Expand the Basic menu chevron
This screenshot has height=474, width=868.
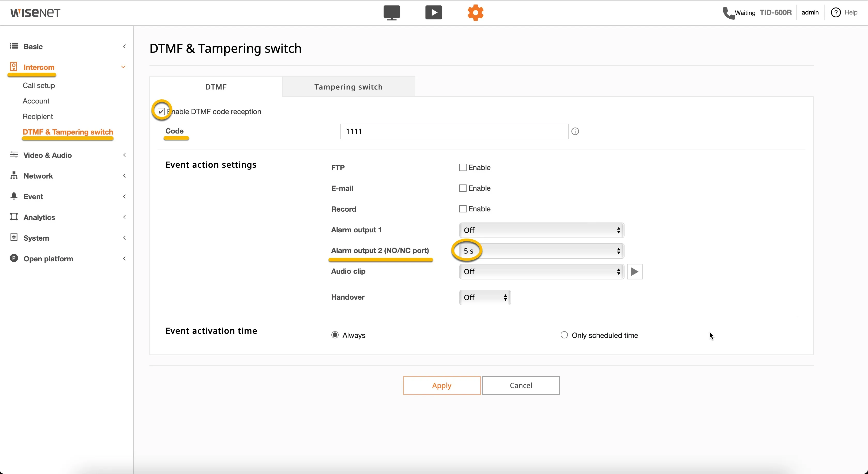[x=124, y=46]
